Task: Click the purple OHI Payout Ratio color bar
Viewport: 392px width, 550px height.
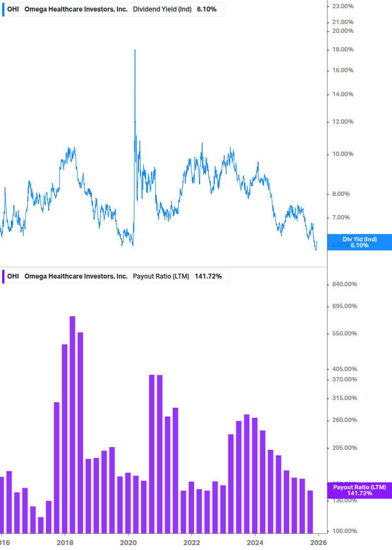Action: pyautogui.click(x=3, y=276)
